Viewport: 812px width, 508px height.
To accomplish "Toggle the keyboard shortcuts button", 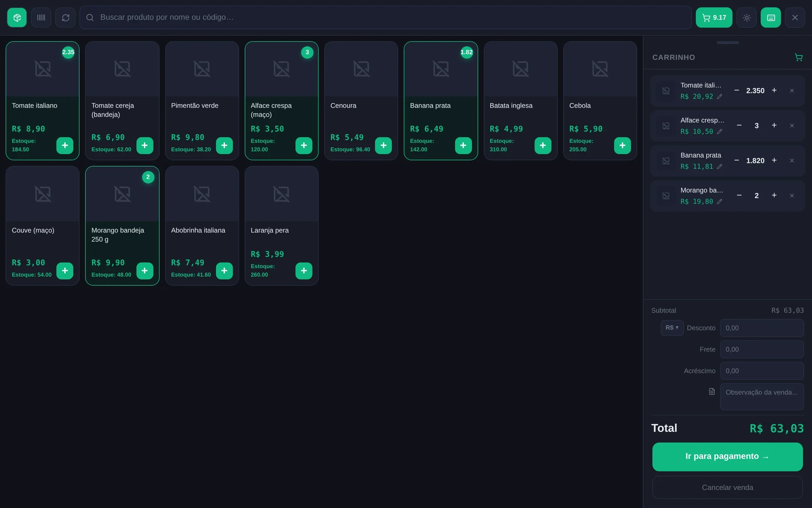I will coord(771,17).
